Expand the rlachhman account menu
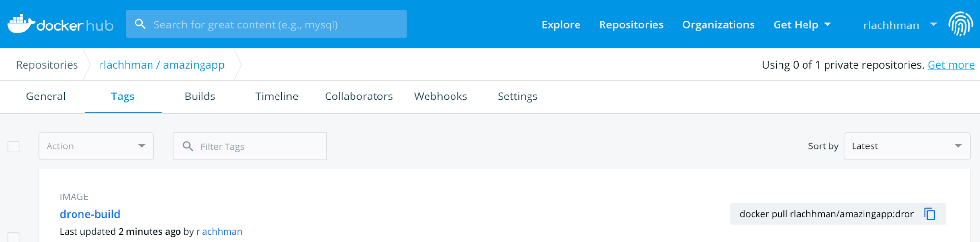Screen dimensions: 980x242 [900, 25]
